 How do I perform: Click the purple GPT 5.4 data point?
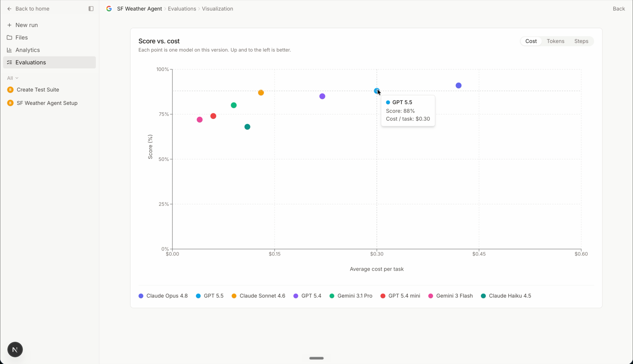[x=322, y=96]
